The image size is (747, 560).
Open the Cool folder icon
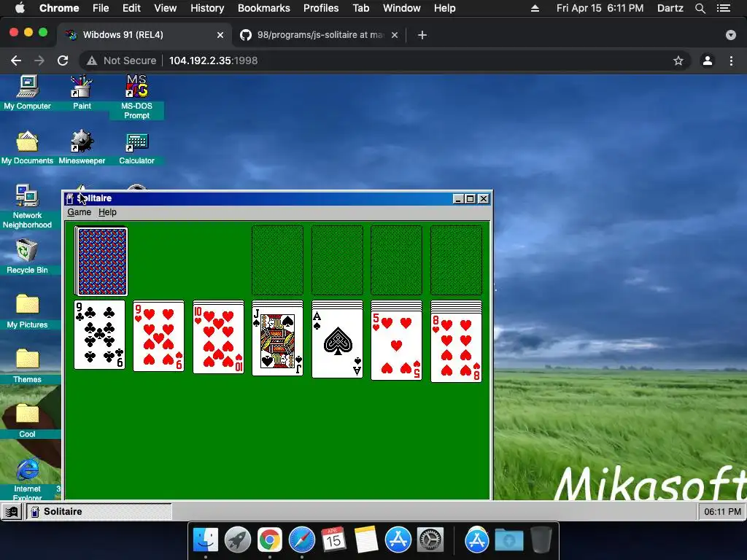[27, 421]
